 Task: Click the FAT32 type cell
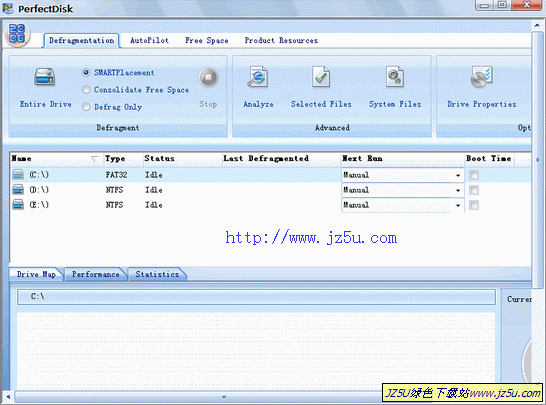pos(116,175)
